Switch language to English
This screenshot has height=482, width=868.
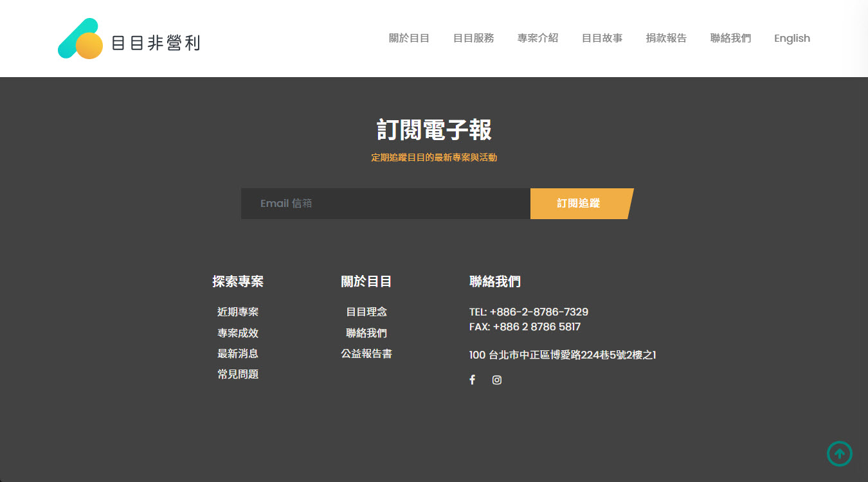(x=791, y=39)
